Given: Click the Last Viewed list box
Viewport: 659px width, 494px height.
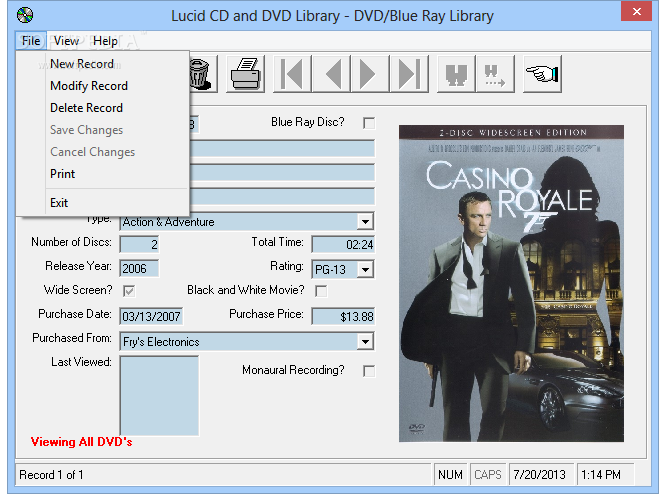Looking at the screenshot, I should pos(159,396).
